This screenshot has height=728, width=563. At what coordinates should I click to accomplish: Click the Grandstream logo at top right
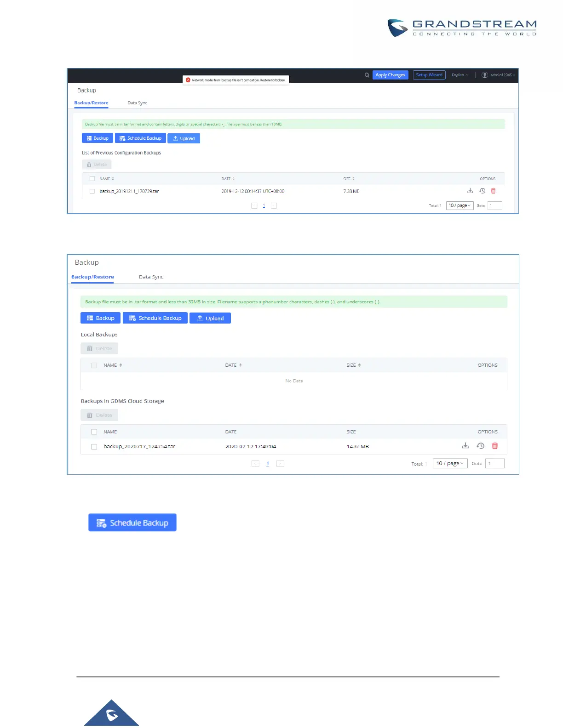(x=462, y=28)
